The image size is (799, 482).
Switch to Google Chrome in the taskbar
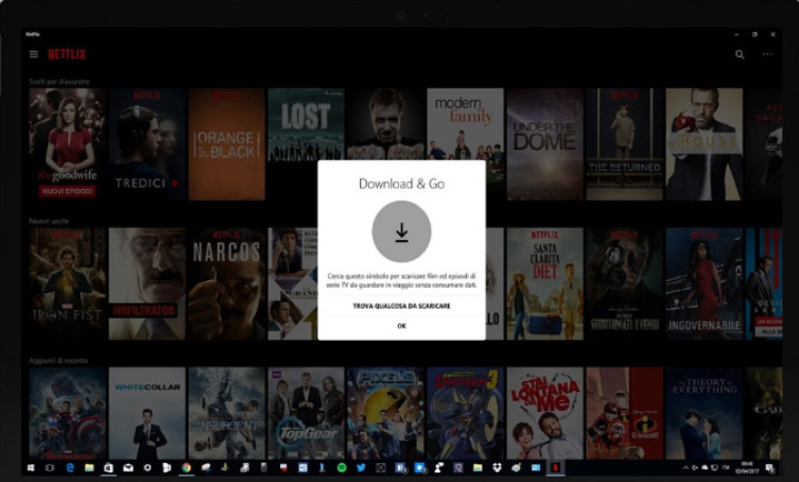(x=186, y=468)
